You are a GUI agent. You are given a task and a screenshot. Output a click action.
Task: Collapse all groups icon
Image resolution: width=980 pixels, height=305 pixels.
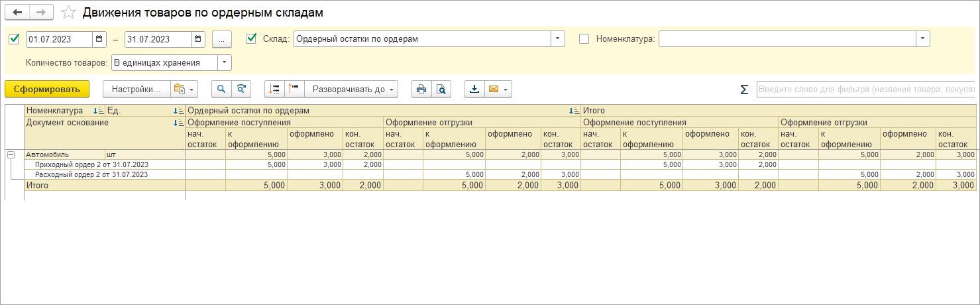tap(274, 89)
